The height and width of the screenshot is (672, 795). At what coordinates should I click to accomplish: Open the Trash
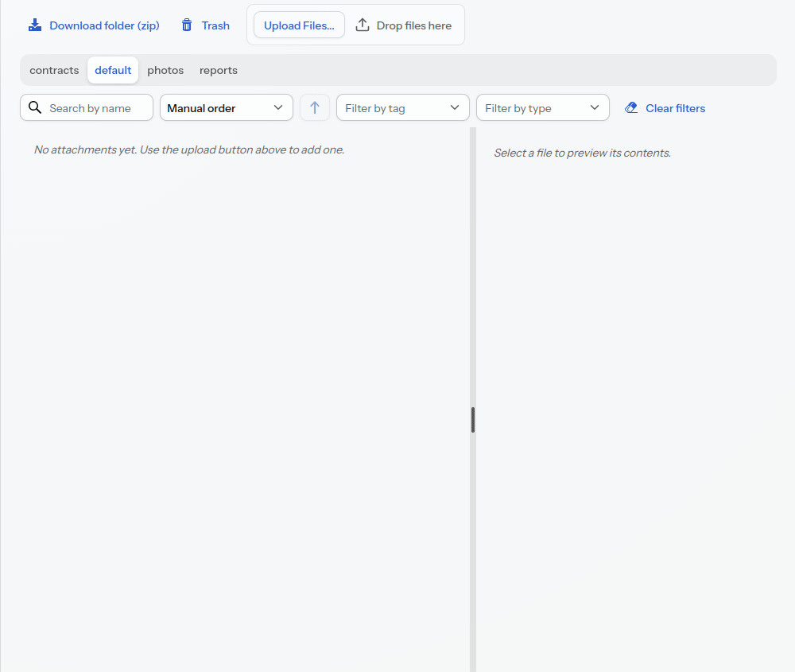click(205, 25)
